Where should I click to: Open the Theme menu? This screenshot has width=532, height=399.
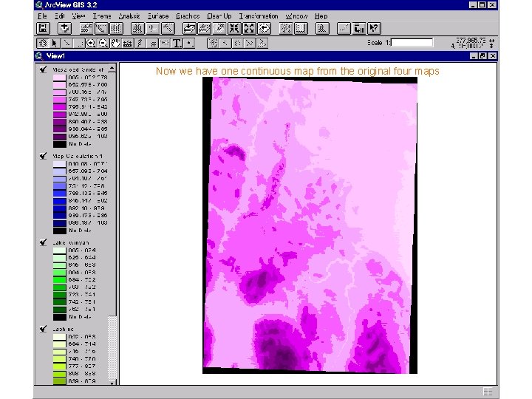(102, 16)
